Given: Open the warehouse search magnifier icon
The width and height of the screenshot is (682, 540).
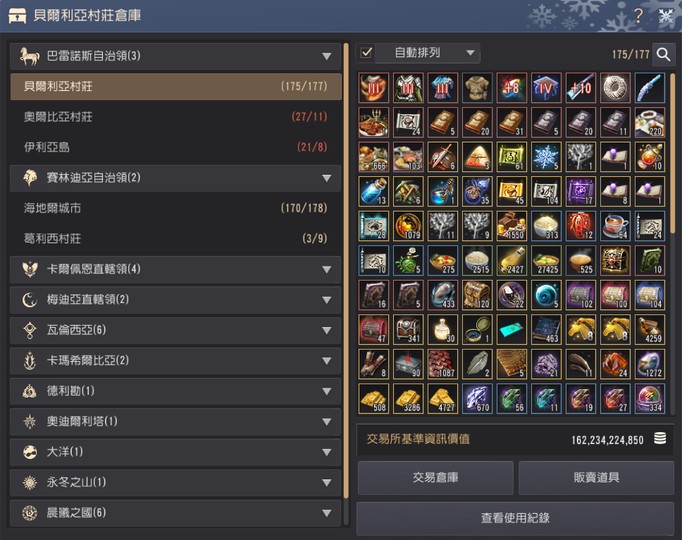Looking at the screenshot, I should (x=663, y=54).
